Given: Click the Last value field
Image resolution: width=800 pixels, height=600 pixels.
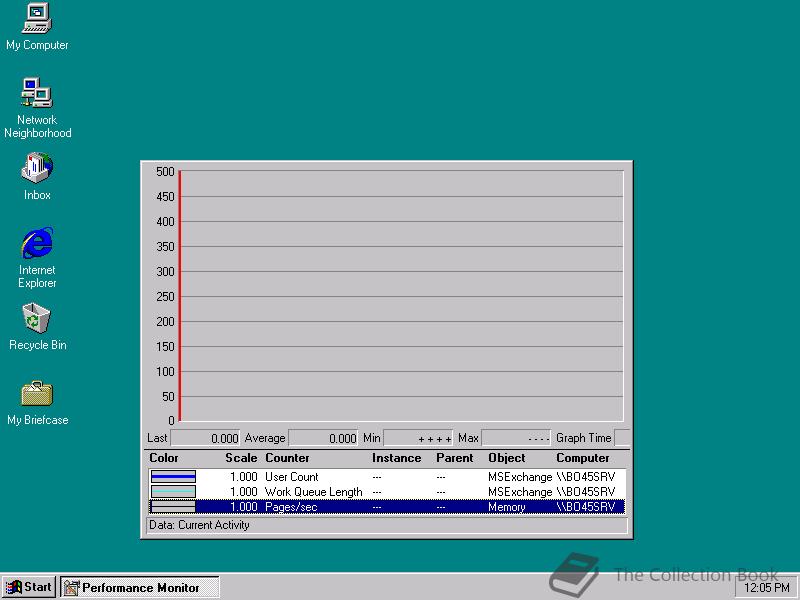Looking at the screenshot, I should [205, 438].
